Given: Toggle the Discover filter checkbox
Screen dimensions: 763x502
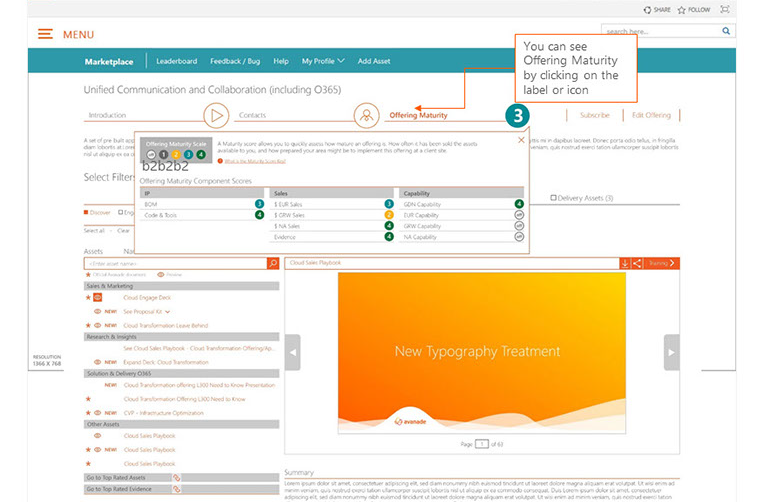Looking at the screenshot, I should 87,212.
